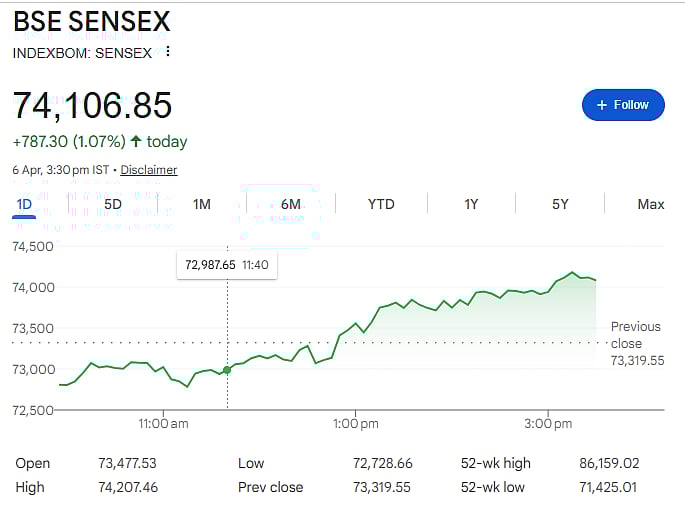Click the 72,987.65 11:40 chart tooltip
The height and width of the screenshot is (510, 685).
226,265
